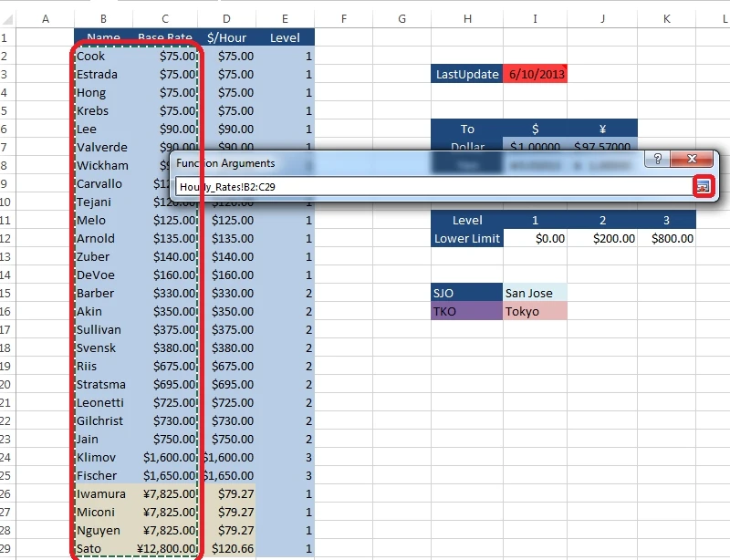The height and width of the screenshot is (560, 730).
Task: Select the Lower Limit label cell
Action: (467, 238)
